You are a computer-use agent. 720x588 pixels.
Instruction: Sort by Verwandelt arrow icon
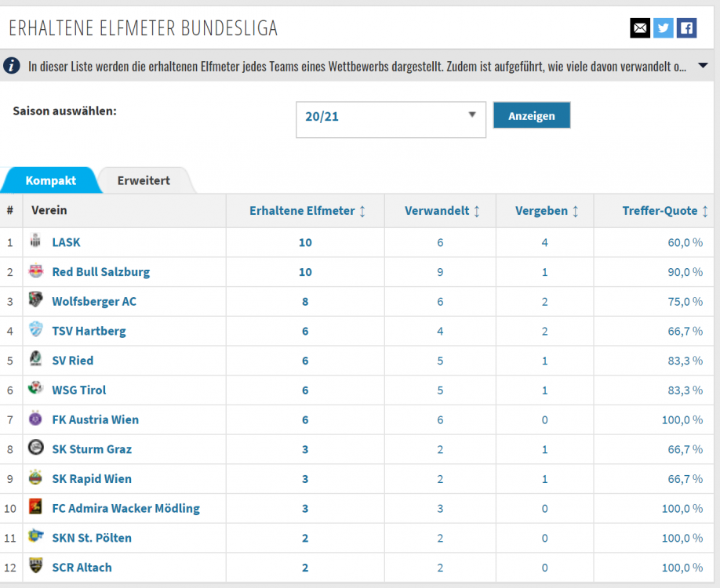tap(477, 211)
